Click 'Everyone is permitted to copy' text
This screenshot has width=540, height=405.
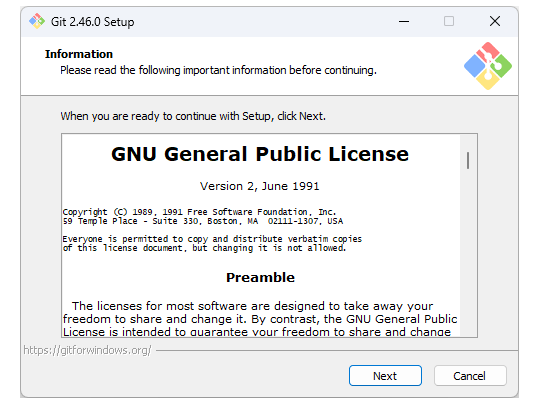212,239
